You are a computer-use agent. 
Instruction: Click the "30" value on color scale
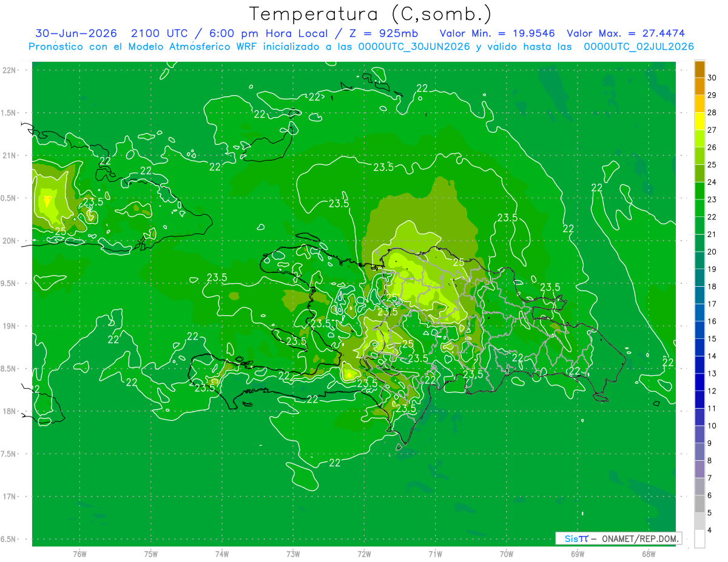[712, 78]
